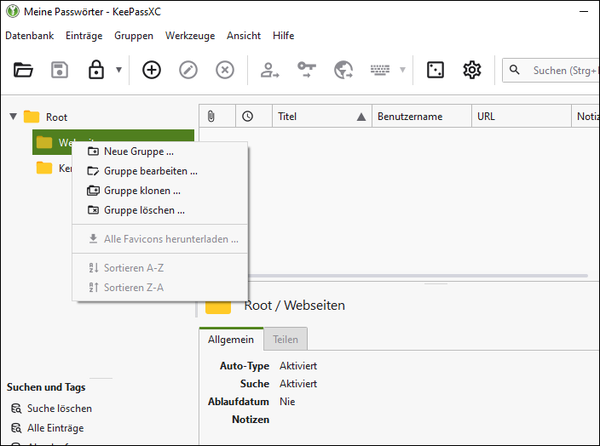Image resolution: width=600 pixels, height=446 pixels.
Task: Sort by Benutzername column header
Action: tap(422, 116)
